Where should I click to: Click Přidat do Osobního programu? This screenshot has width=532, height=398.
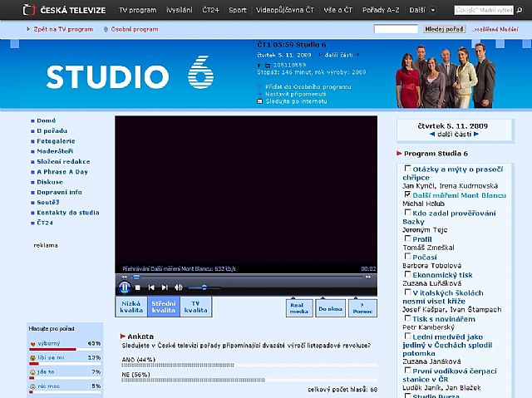coord(308,86)
